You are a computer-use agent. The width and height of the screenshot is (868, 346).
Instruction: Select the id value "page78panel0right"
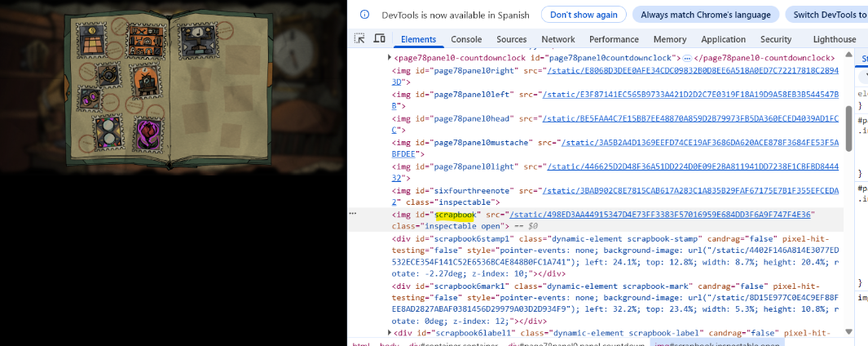[x=475, y=70]
